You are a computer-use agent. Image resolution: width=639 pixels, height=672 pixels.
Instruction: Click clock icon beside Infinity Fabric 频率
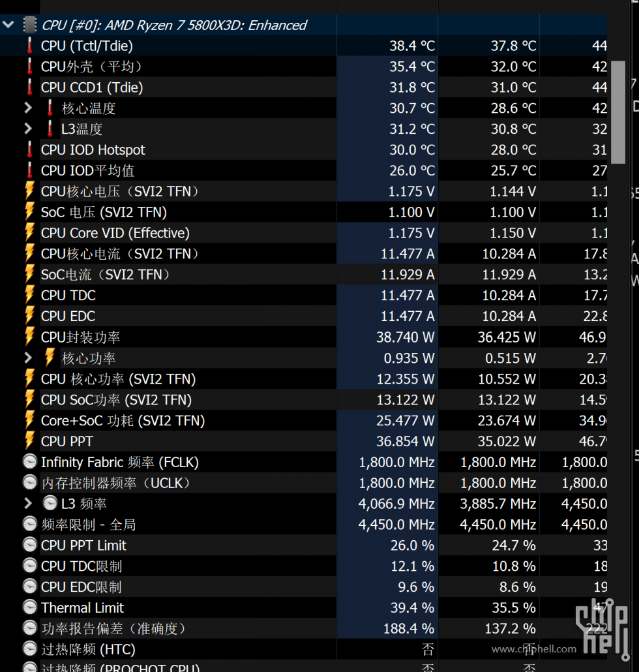(x=30, y=461)
